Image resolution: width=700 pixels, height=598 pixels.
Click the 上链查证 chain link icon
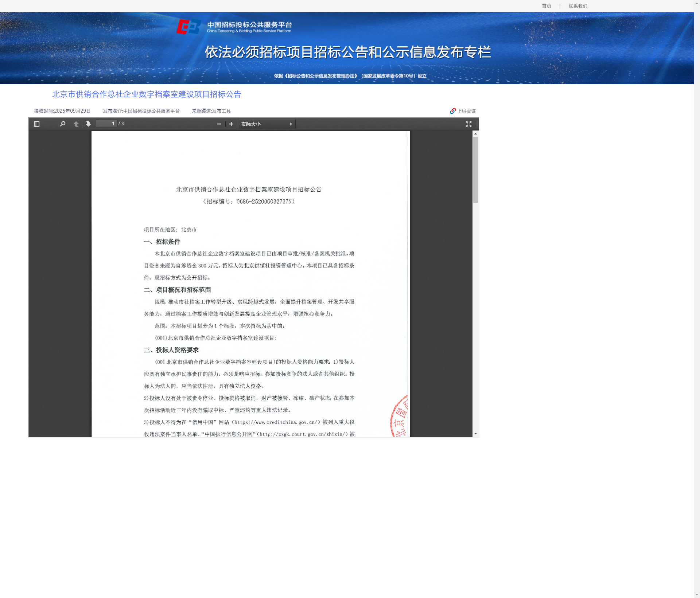click(453, 111)
